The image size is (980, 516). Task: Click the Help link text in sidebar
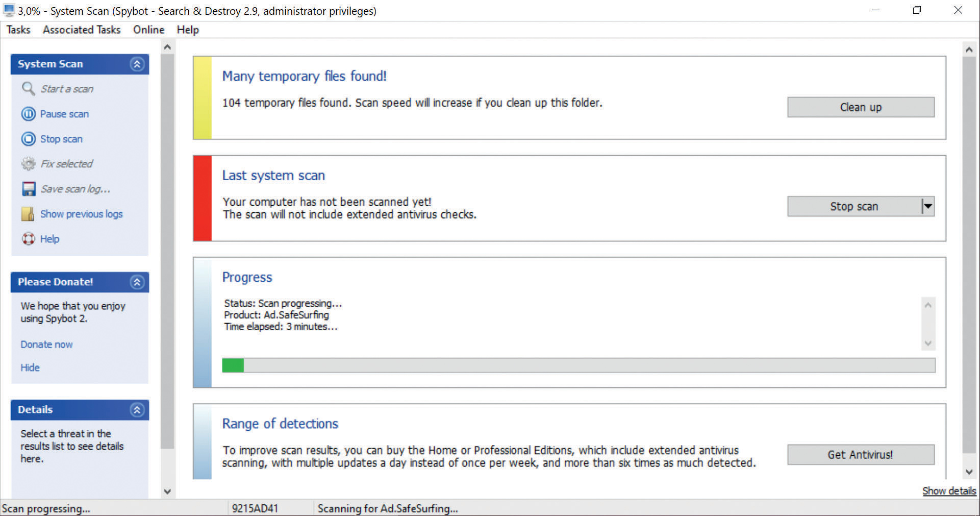(49, 239)
